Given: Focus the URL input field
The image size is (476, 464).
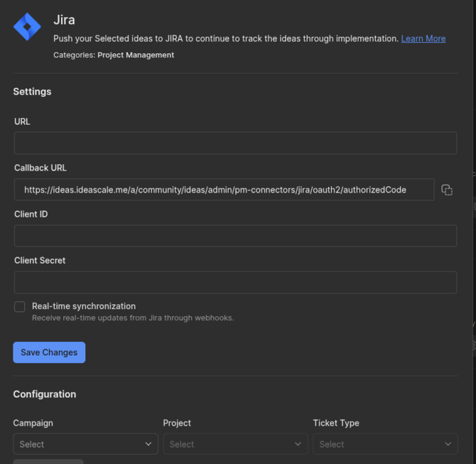Looking at the screenshot, I should coord(235,143).
